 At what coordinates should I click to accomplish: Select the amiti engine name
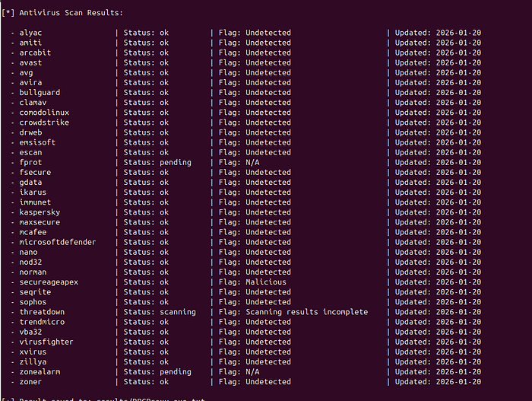[30, 43]
